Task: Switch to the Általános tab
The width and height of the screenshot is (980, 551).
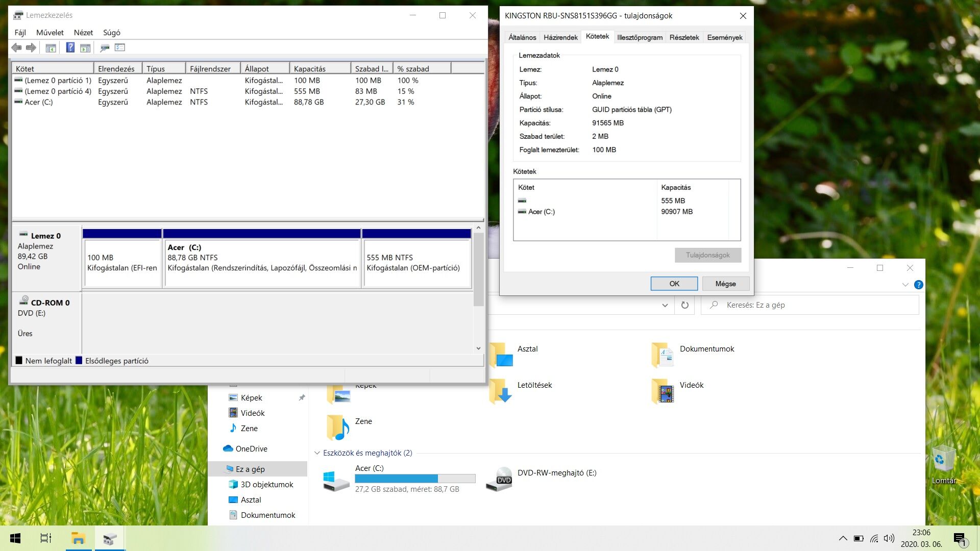Action: [522, 37]
